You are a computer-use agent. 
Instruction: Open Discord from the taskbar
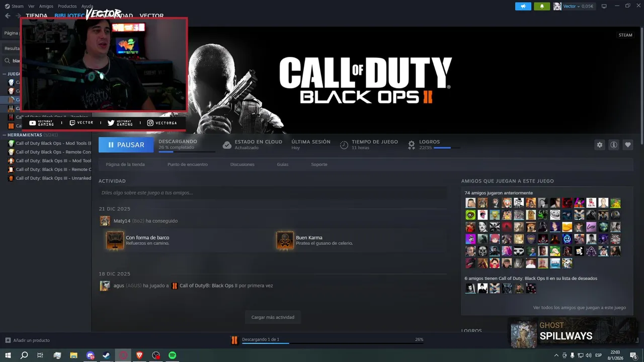[91, 355]
